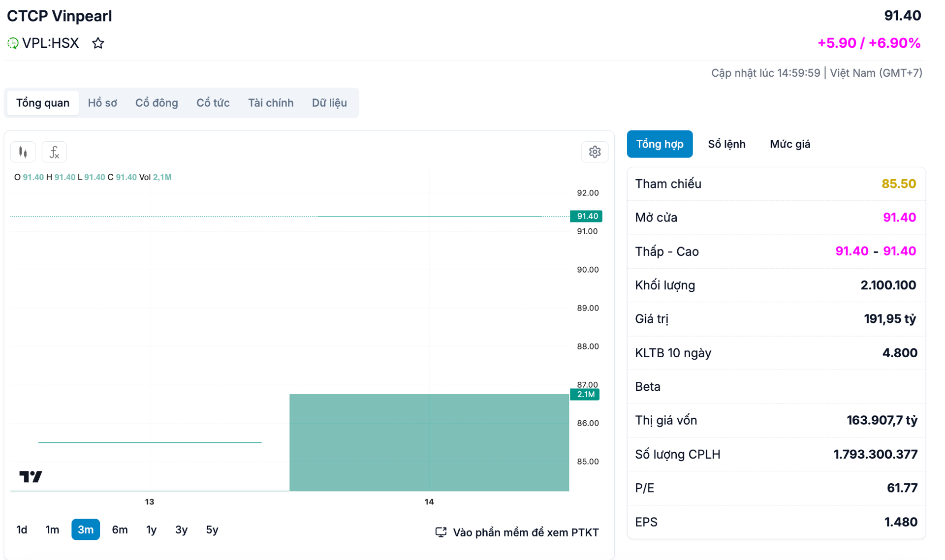Select the Mức giá panel tab
Screen dimensions: 945x560
tap(790, 144)
